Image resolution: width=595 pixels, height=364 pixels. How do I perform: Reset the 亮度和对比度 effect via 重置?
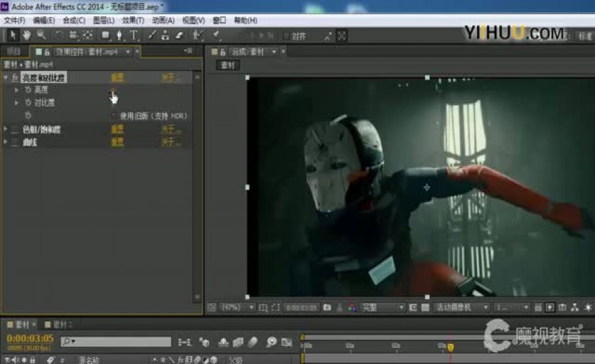117,78
